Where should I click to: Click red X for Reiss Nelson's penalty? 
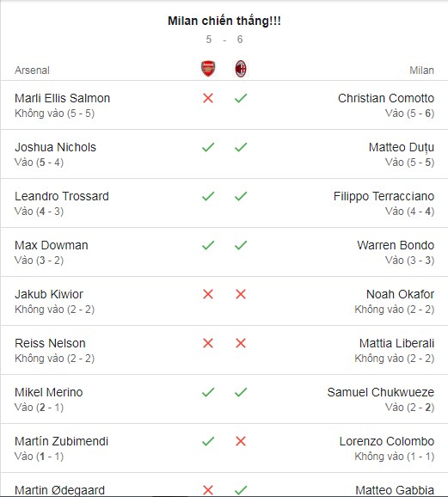[x=208, y=343]
